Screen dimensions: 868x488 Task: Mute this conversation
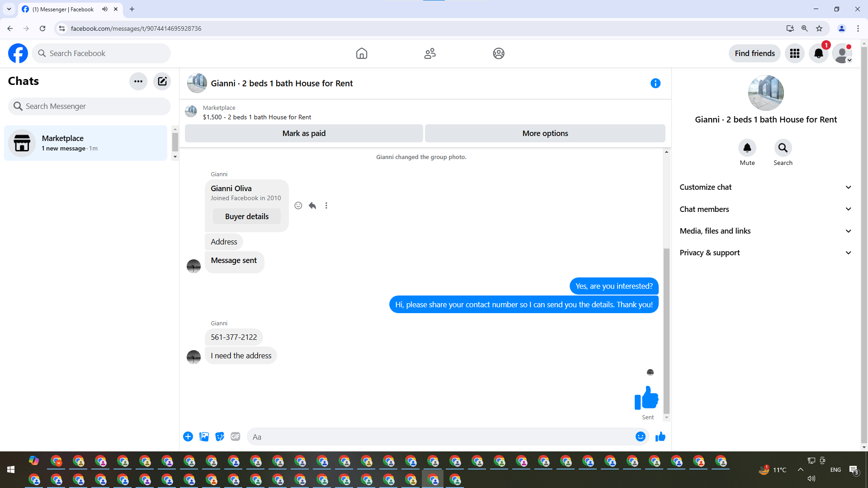click(x=747, y=148)
